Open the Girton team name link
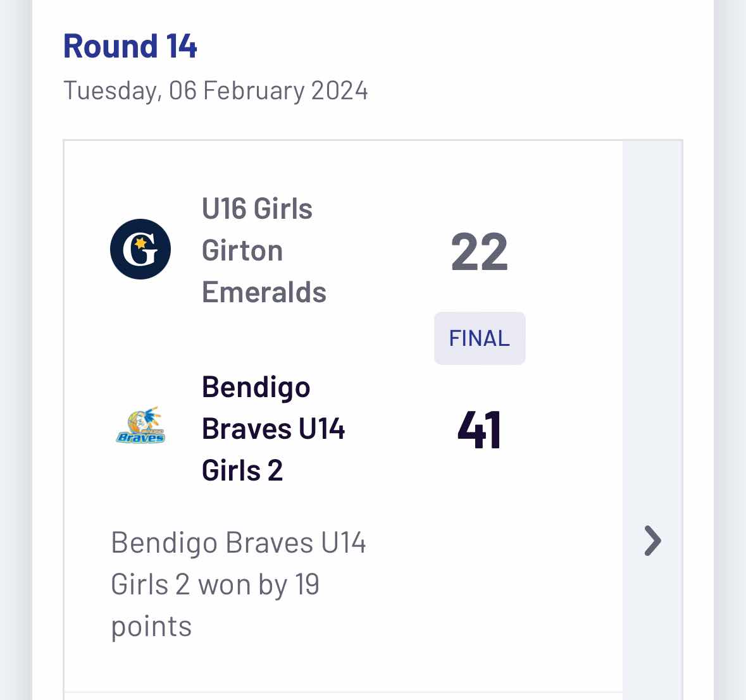Viewport: 746px width, 700px height. 242,250
